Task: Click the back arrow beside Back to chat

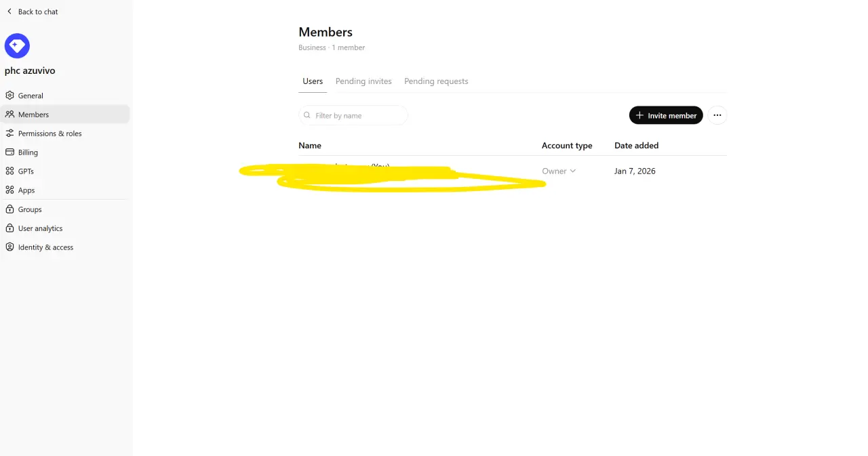Action: (9, 12)
